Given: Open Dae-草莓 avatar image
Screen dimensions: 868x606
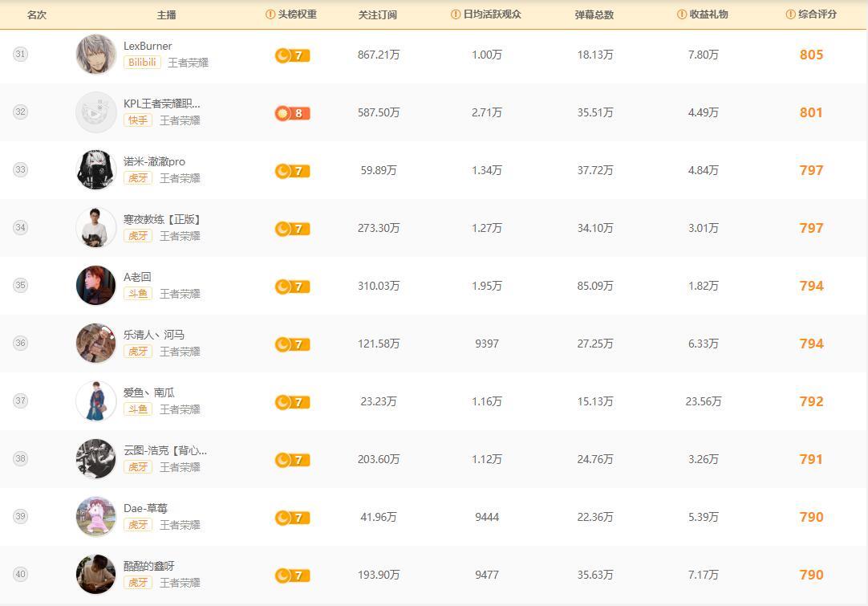Looking at the screenshot, I should (x=95, y=517).
